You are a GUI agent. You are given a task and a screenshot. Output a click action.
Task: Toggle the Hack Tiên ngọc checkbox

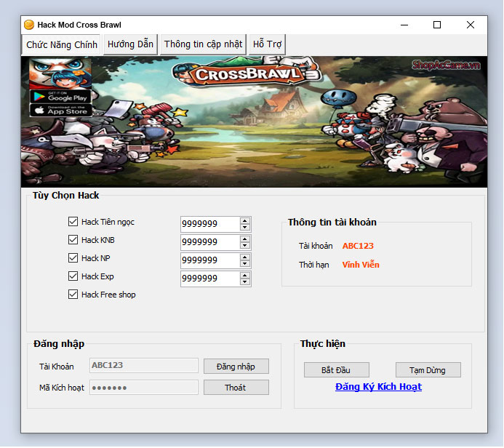point(73,221)
